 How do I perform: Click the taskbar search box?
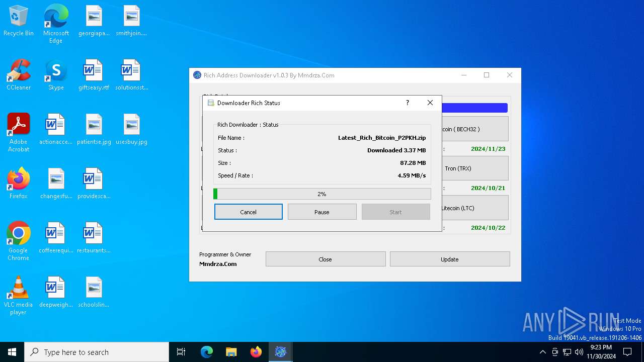pyautogui.click(x=97, y=352)
